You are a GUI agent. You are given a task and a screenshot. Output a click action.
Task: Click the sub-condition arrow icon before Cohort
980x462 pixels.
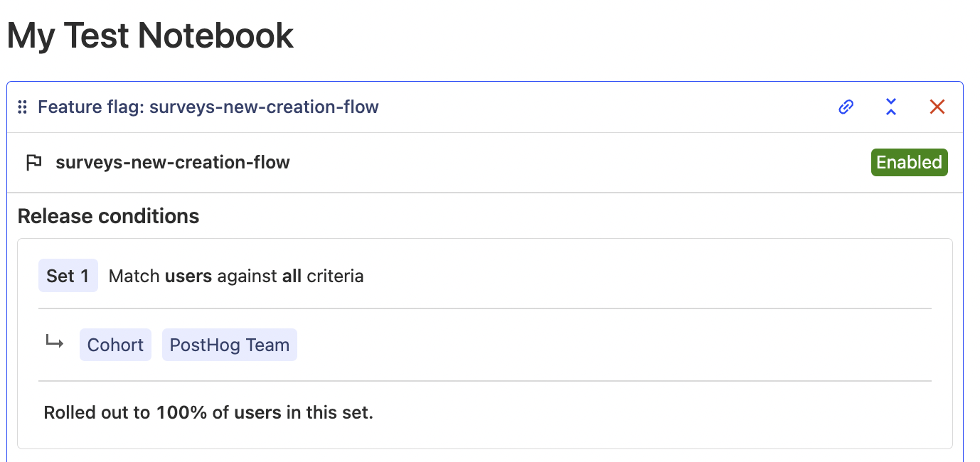coord(55,343)
